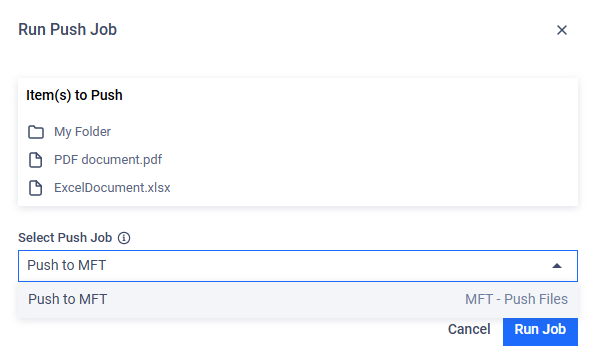This screenshot has width=596, height=361.
Task: Select the My Folder item name
Action: coord(82,132)
